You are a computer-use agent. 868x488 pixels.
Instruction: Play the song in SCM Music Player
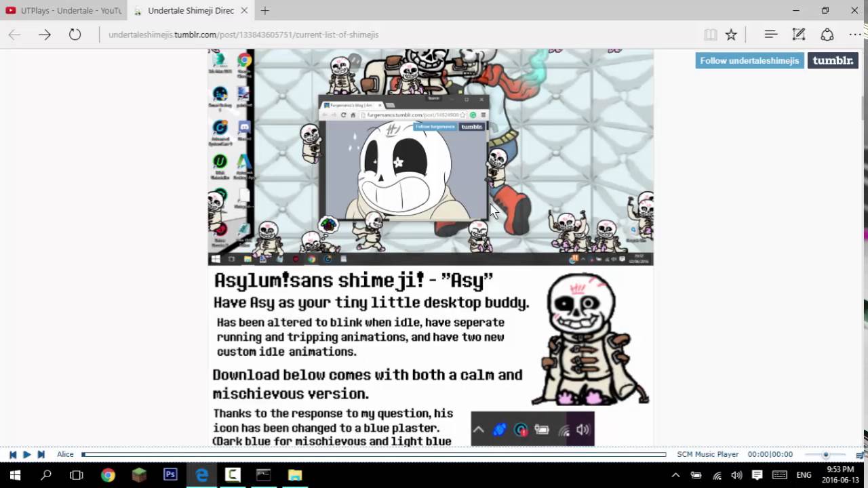pos(26,455)
